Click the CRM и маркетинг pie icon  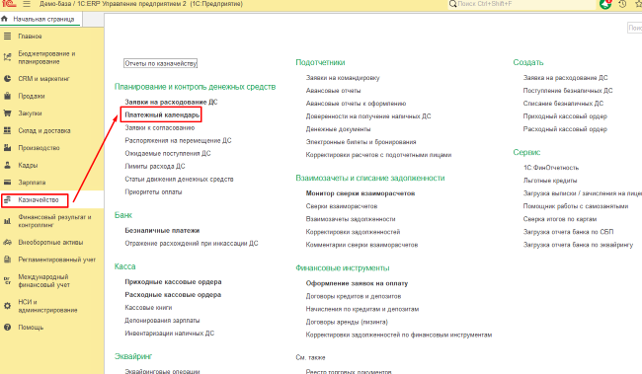tap(7, 79)
